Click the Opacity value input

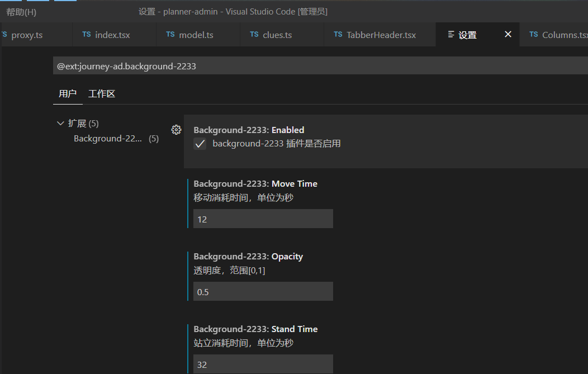tap(263, 291)
